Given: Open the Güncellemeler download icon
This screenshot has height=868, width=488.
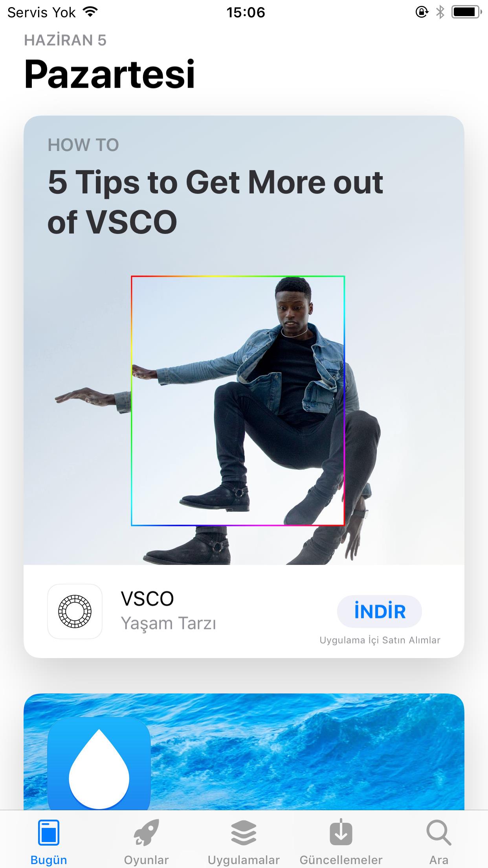Looking at the screenshot, I should click(x=341, y=832).
